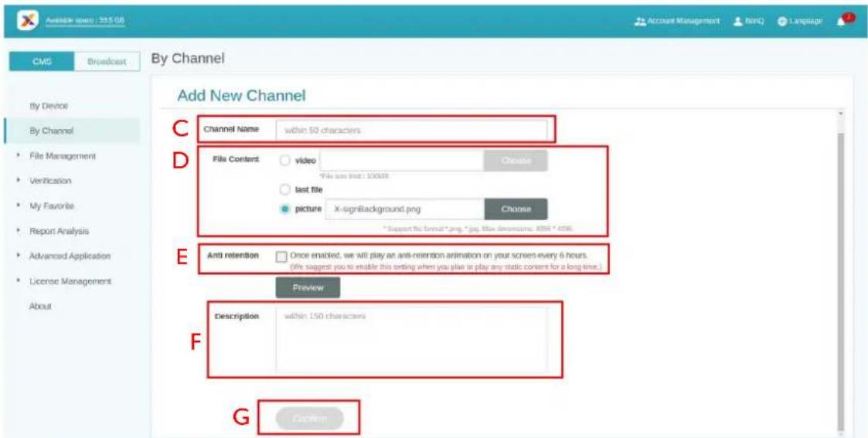Click the X-signBackground.png picture field
868x438 pixels.
pyautogui.click(x=405, y=209)
